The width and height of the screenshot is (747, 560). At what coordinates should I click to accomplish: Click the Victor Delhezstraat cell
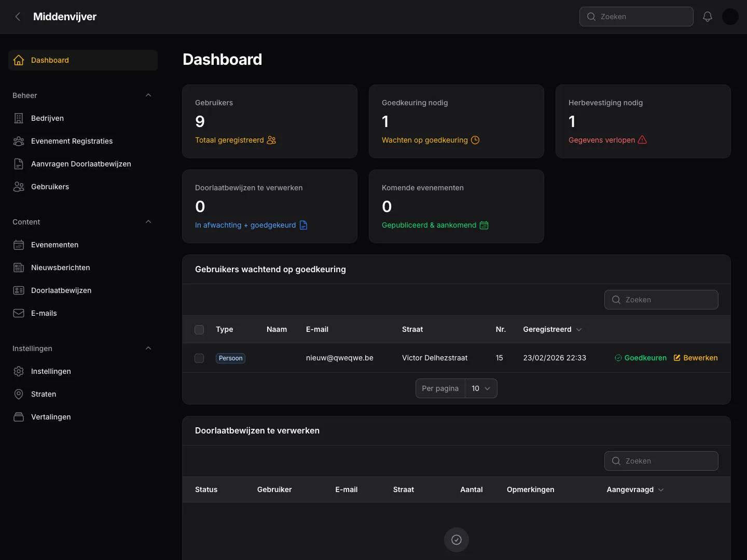[435, 358]
